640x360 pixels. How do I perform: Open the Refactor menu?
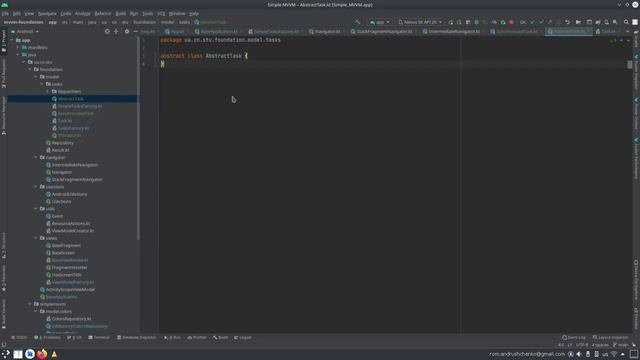(x=103, y=13)
